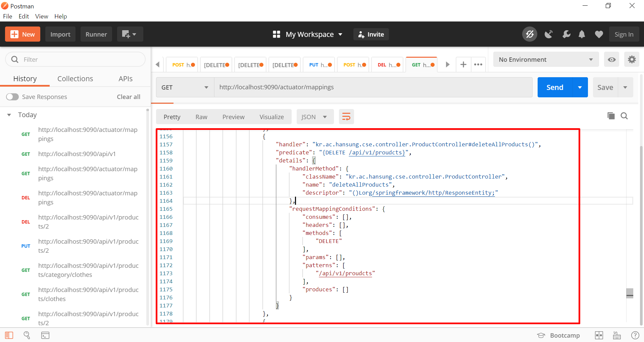Image resolution: width=644 pixels, height=342 pixels.
Task: Click Clear all history link
Action: click(x=129, y=97)
